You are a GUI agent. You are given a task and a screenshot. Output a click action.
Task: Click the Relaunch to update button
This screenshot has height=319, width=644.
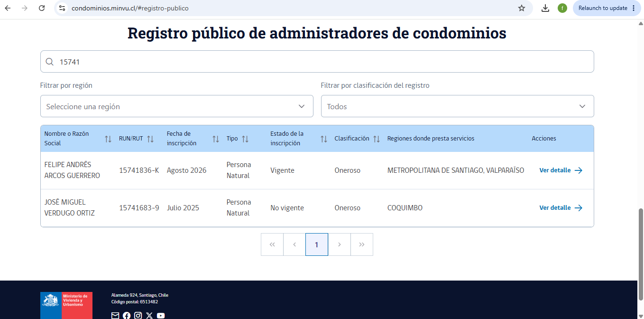(x=607, y=8)
